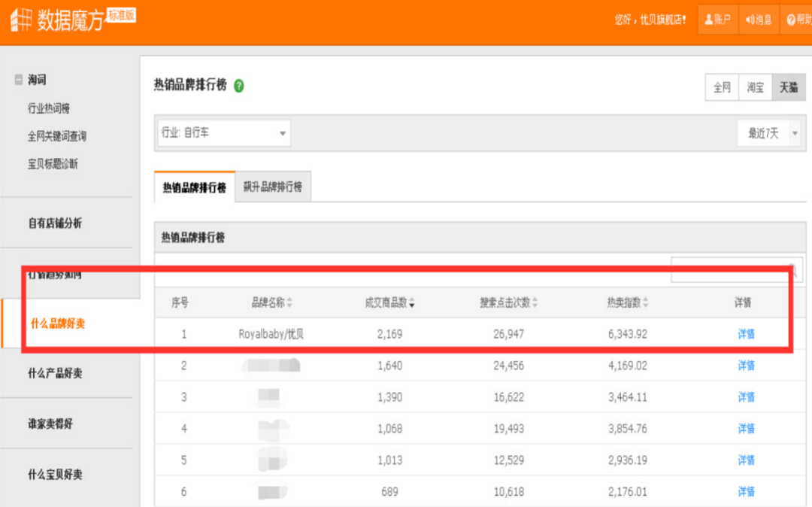
Task: Click the Royalbaby/优贝 brand name
Action: pyautogui.click(x=271, y=334)
